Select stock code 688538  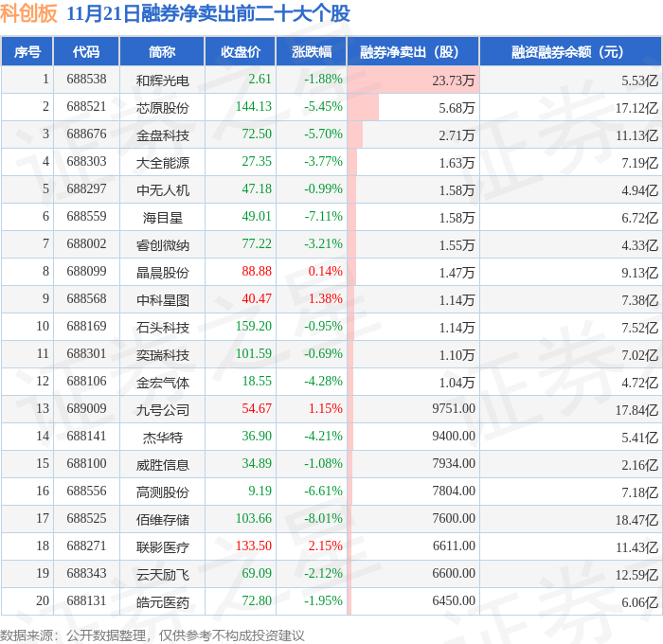coord(86,79)
